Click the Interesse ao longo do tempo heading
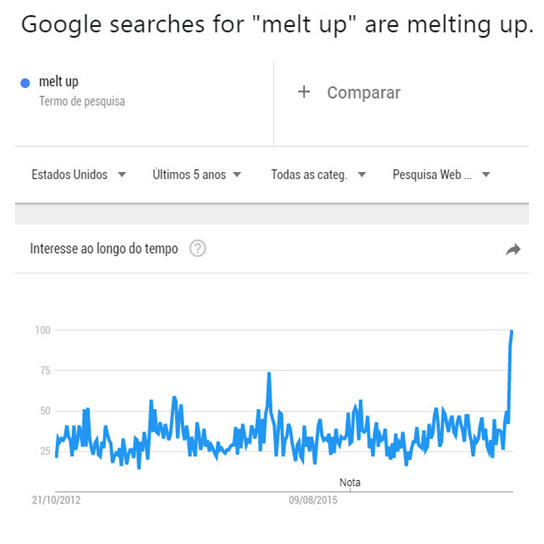544x544 pixels. click(x=104, y=248)
